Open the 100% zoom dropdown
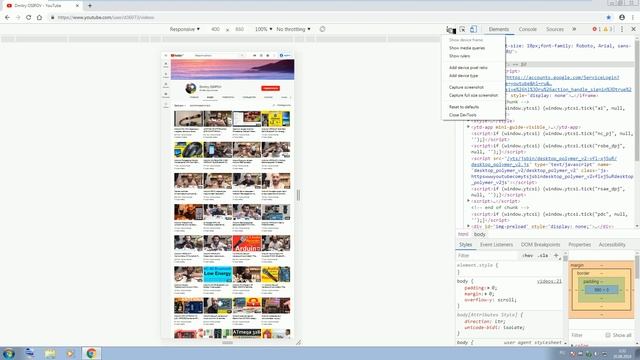640x360 pixels. [x=263, y=29]
